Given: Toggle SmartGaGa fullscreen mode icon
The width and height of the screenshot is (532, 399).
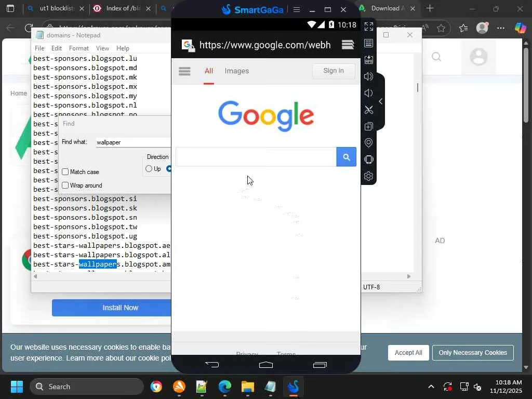Looking at the screenshot, I should (368, 26).
